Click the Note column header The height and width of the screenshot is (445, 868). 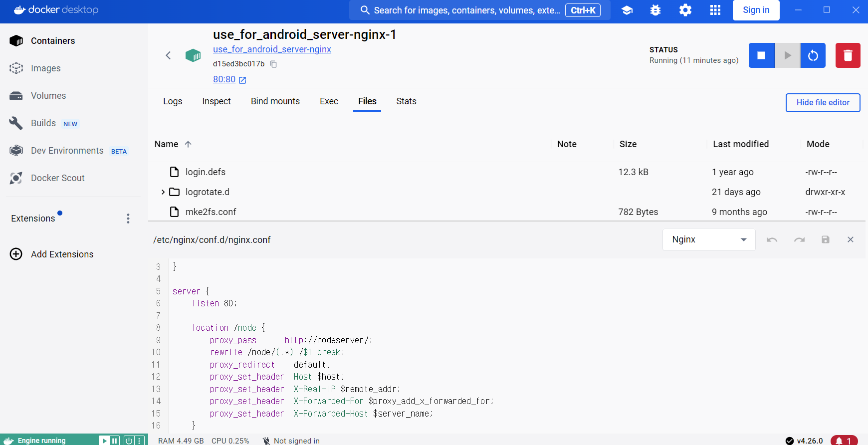click(567, 144)
